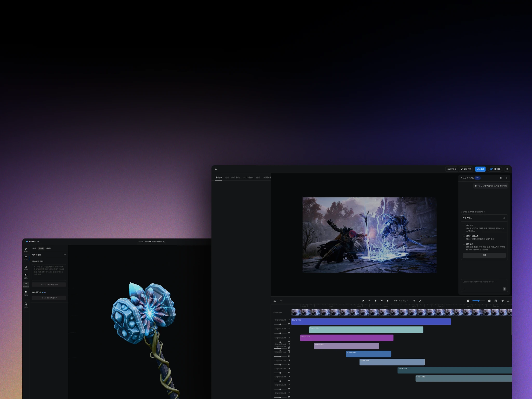532x399 pixels.
Task: Add a track with the timeline plus icon
Action: (281, 301)
